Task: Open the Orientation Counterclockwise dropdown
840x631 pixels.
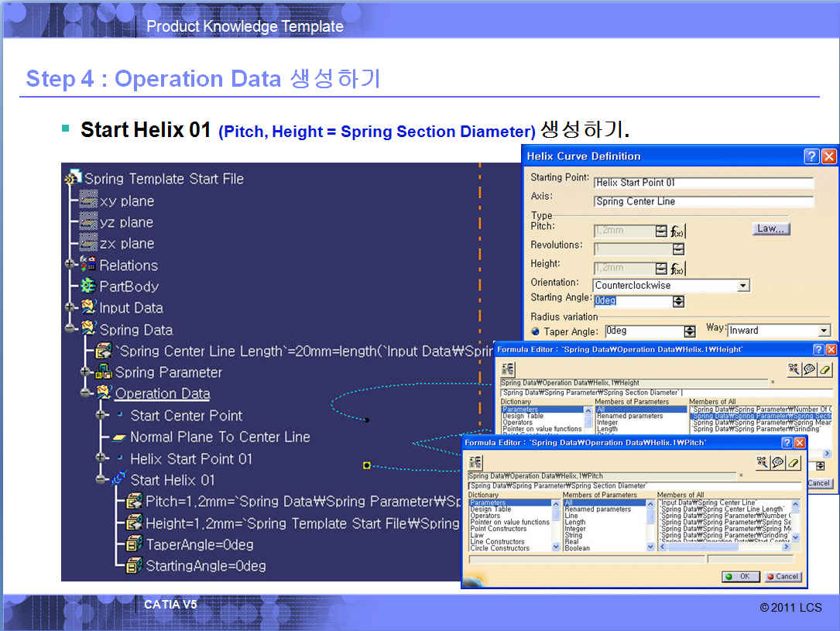Action: (x=743, y=286)
